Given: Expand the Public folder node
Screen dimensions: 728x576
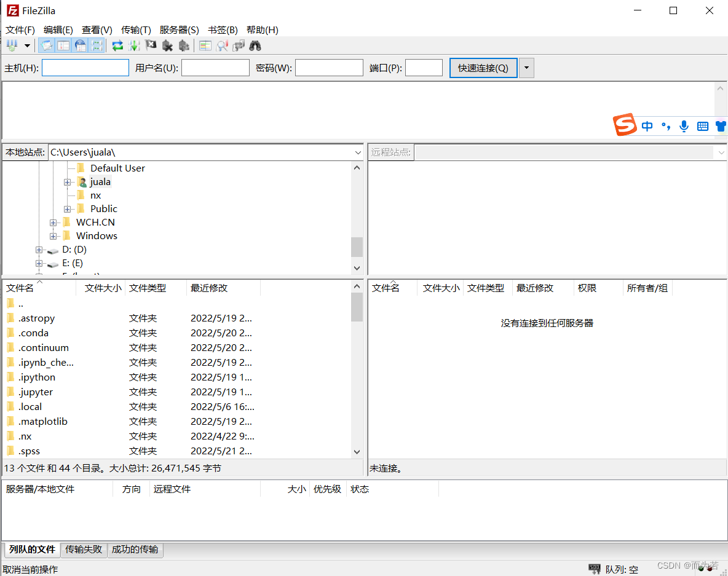Looking at the screenshot, I should coord(67,209).
